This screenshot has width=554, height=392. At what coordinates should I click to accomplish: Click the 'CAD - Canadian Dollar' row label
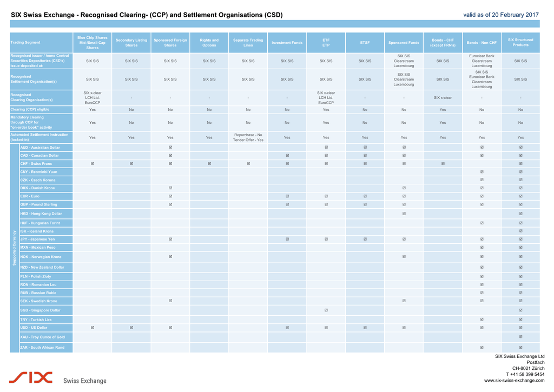point(47,155)
